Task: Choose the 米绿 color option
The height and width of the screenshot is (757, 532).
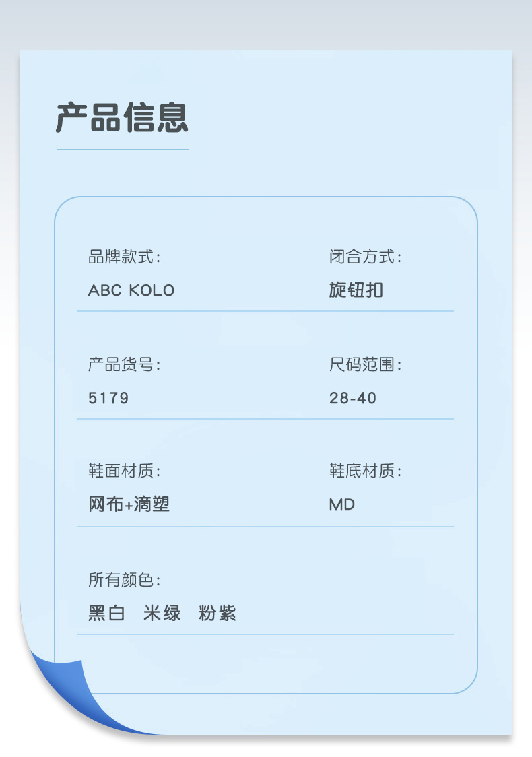Action: click(x=162, y=613)
